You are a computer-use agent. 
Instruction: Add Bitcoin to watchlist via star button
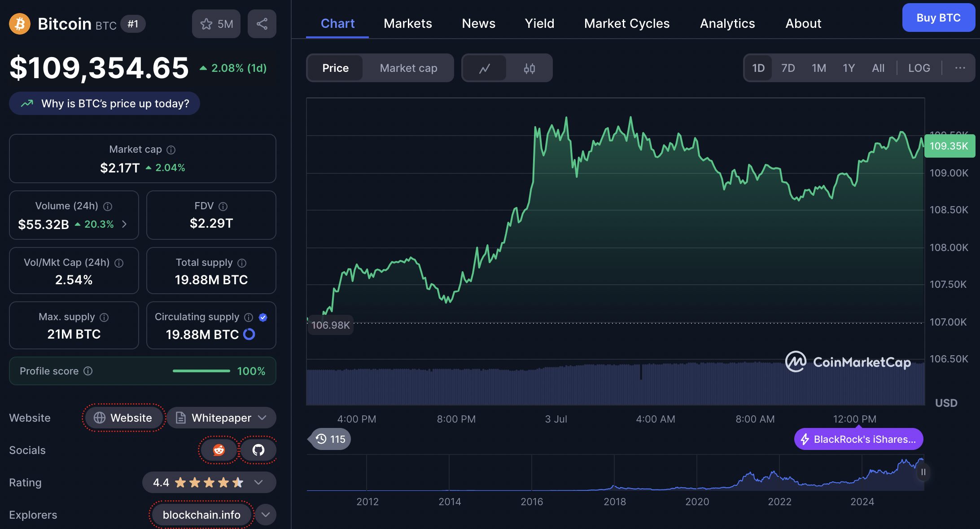click(x=216, y=24)
